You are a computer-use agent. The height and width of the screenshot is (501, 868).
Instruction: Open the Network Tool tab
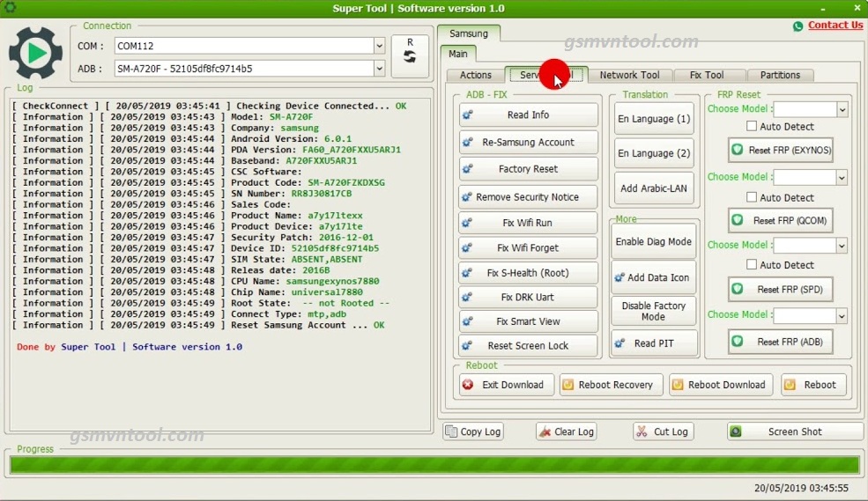click(x=629, y=75)
